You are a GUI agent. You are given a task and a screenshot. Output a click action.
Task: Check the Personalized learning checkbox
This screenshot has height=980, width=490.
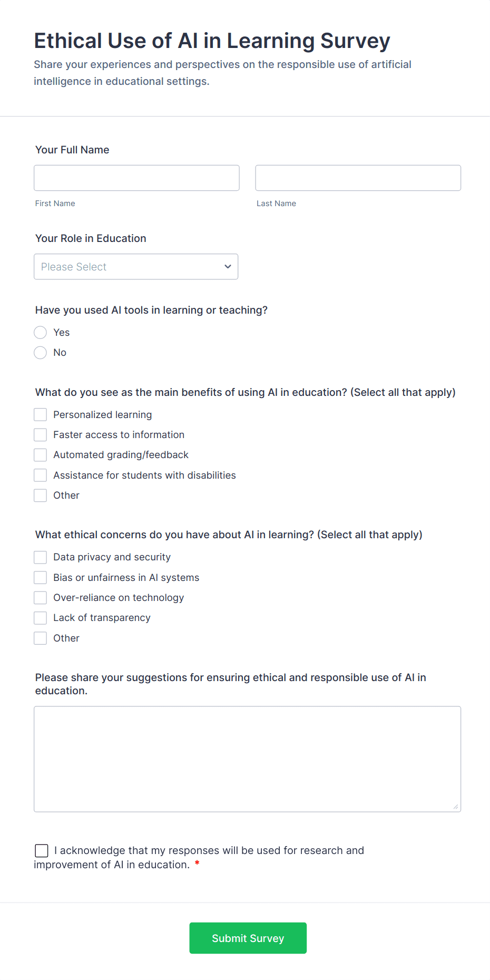[x=41, y=415]
